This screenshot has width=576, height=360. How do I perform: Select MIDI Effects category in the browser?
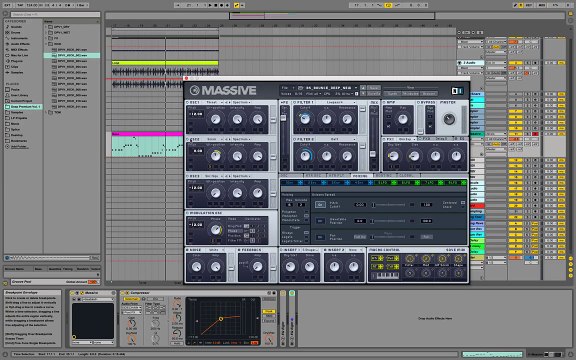(x=19, y=50)
